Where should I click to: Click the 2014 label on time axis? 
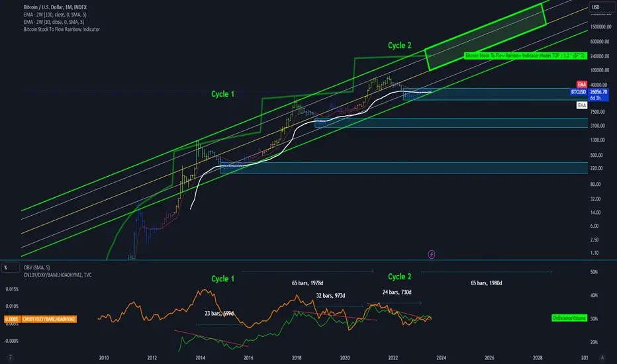coord(201,357)
